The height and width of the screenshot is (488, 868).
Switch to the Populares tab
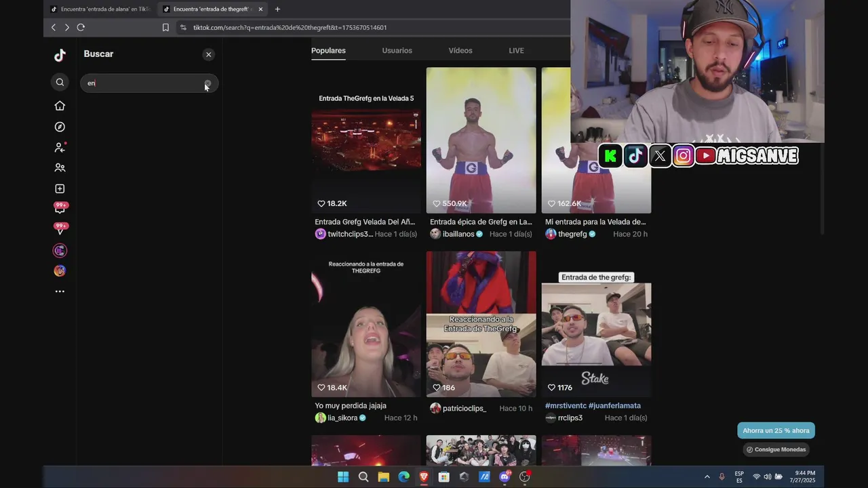(x=328, y=50)
